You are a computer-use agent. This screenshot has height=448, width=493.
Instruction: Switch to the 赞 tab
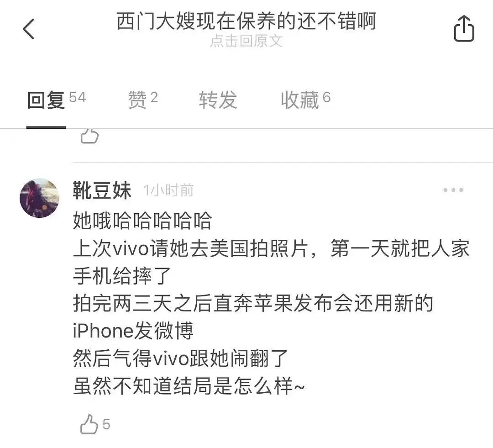(x=137, y=100)
